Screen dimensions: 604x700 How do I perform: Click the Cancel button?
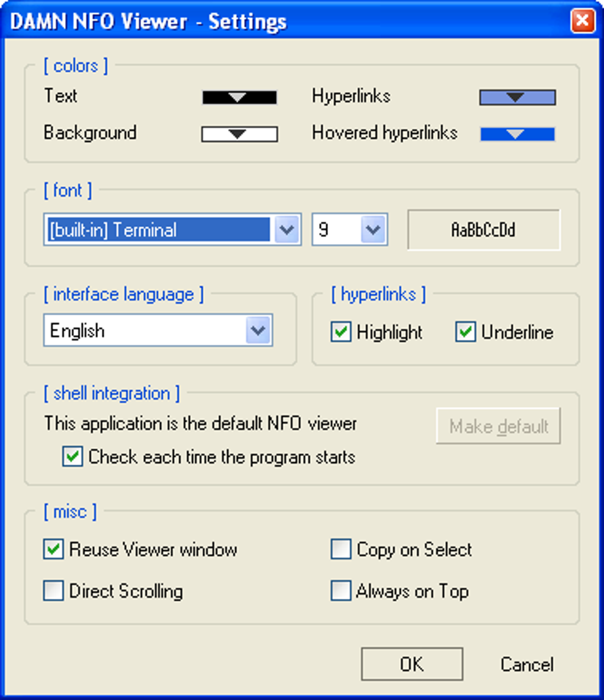pos(527,664)
